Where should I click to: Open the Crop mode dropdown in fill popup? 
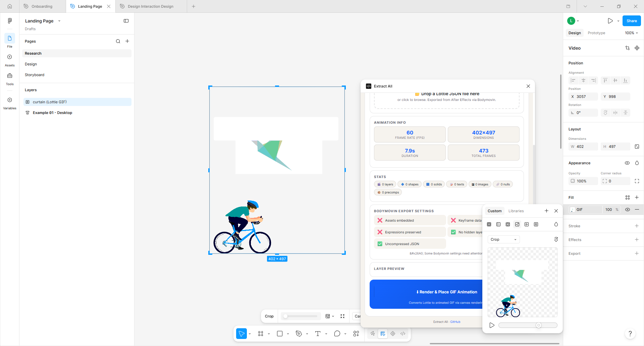(x=504, y=239)
